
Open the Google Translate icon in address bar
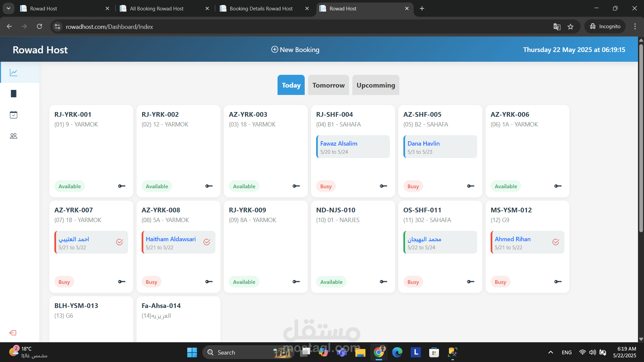tap(557, 27)
